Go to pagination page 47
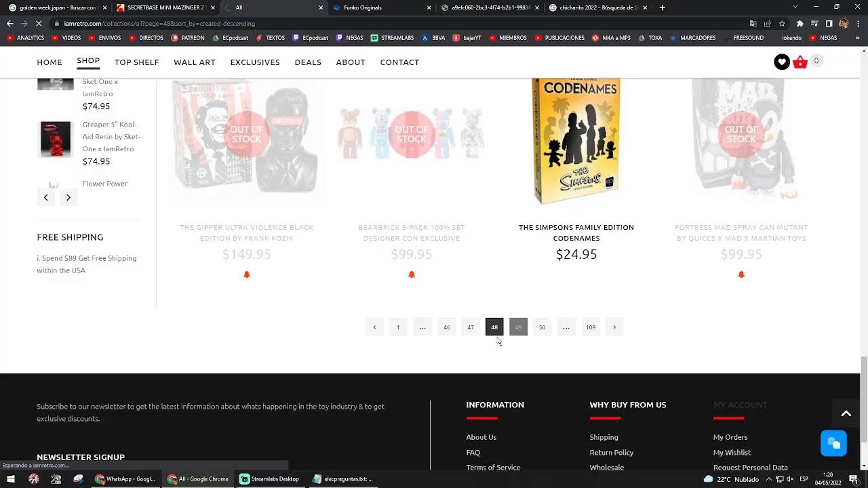868x488 pixels. point(471,327)
